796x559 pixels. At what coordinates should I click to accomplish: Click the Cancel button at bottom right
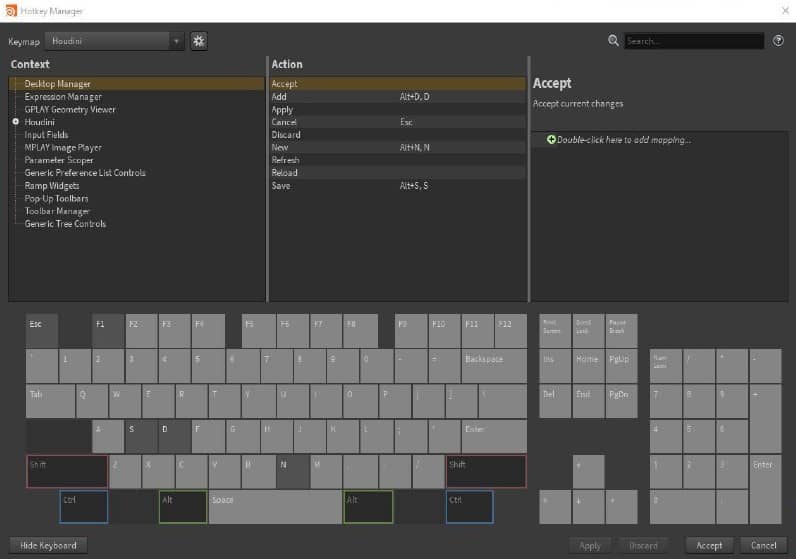(763, 545)
